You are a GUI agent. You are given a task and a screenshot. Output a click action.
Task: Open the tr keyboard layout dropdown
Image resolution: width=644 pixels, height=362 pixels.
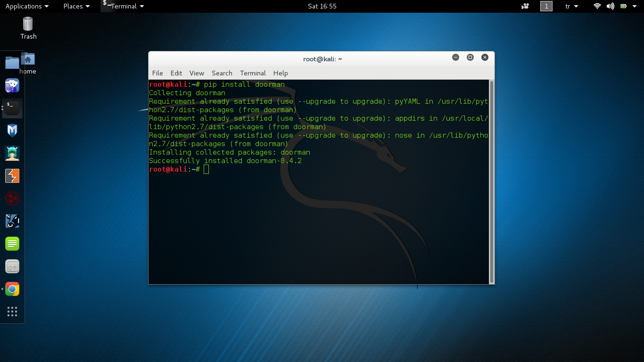(x=571, y=6)
